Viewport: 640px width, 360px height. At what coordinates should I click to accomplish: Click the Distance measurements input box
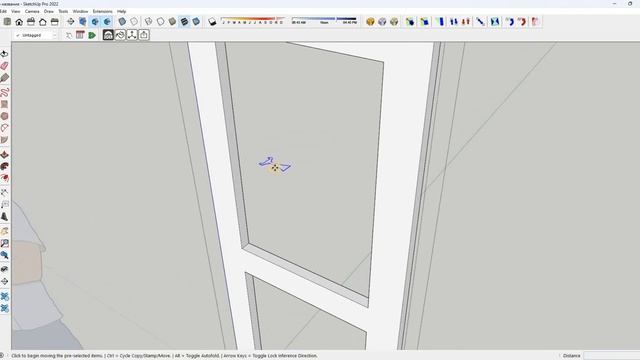coord(611,356)
